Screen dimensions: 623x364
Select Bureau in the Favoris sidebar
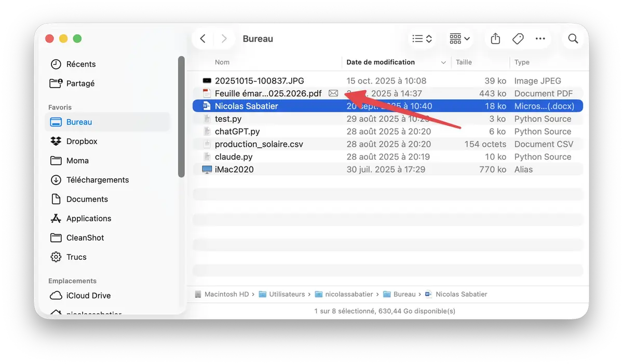click(x=78, y=122)
